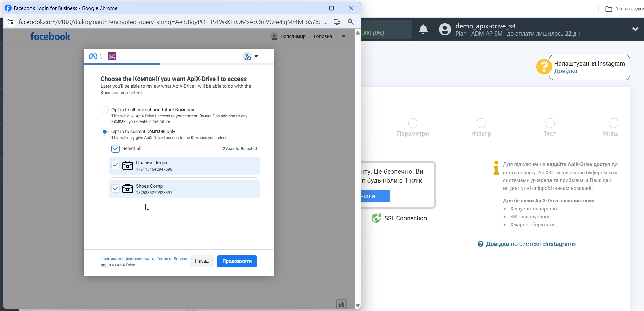Image resolution: width=644 pixels, height=311 pixels.
Task: Select Opt in to all current and future Компанії
Action: tap(105, 110)
